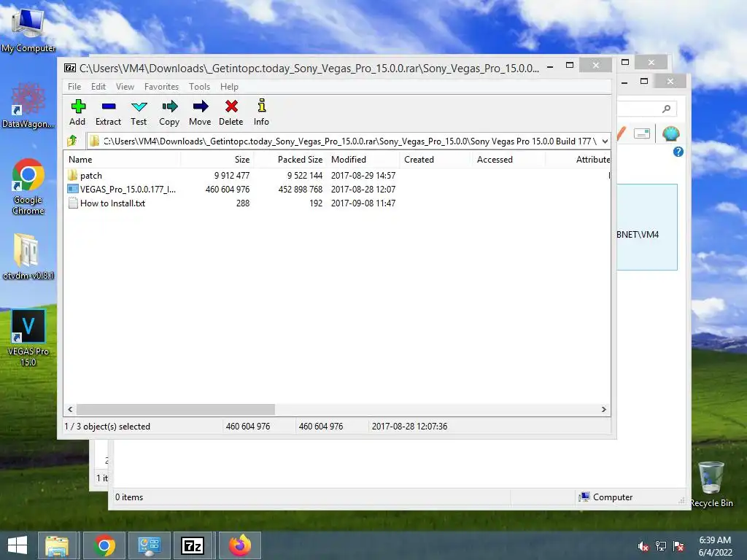The height and width of the screenshot is (560, 747).
Task: Open File Explorer from the taskbar
Action: coord(57,545)
